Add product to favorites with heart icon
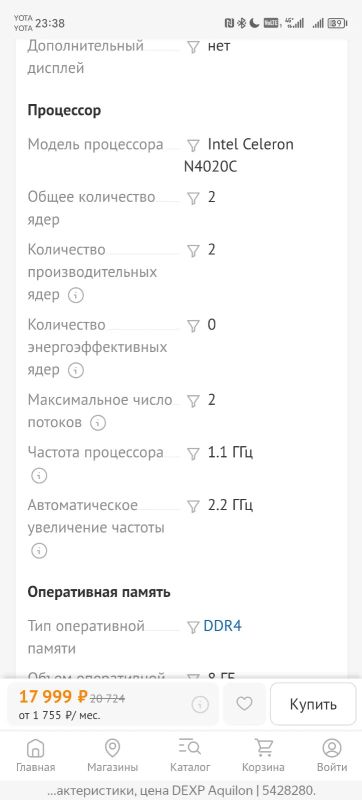 pyautogui.click(x=244, y=704)
